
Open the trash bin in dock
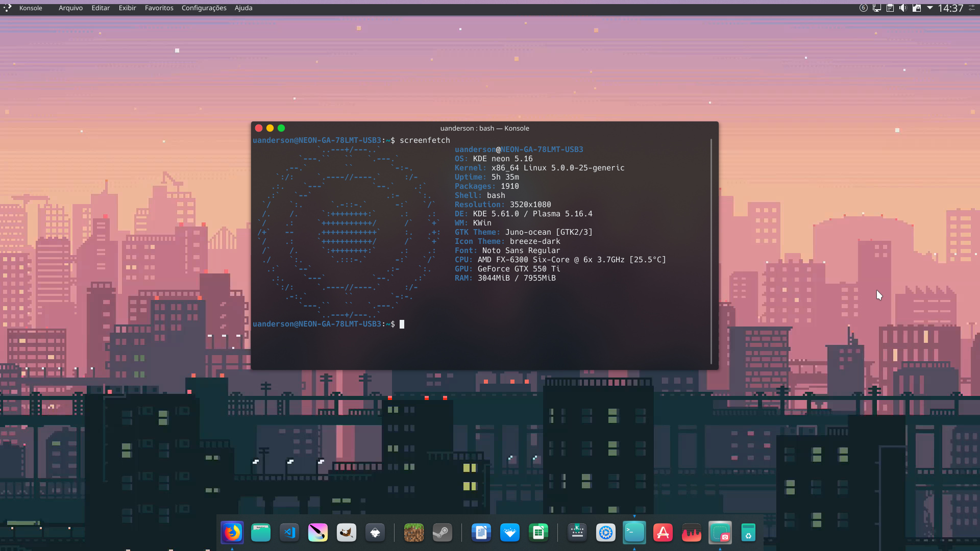[x=748, y=533]
